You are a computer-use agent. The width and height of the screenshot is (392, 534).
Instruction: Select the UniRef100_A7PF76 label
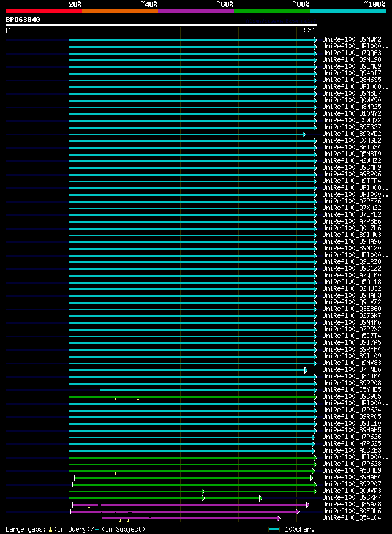tap(352, 201)
